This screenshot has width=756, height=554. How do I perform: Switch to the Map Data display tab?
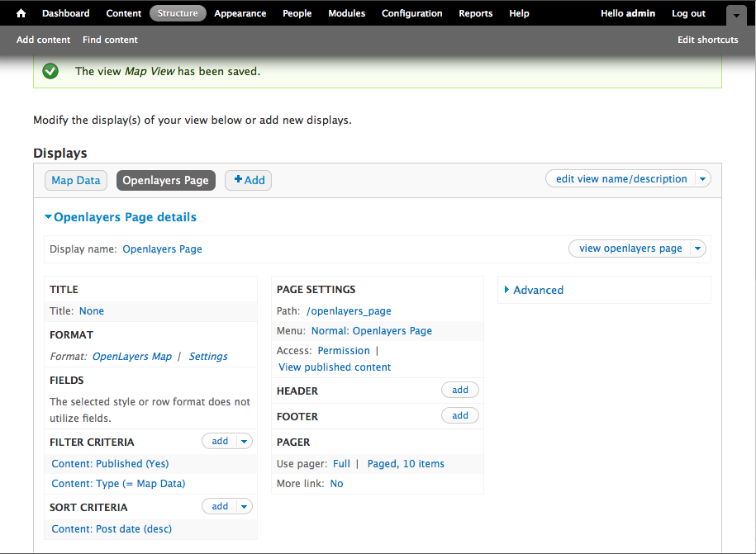(x=76, y=180)
